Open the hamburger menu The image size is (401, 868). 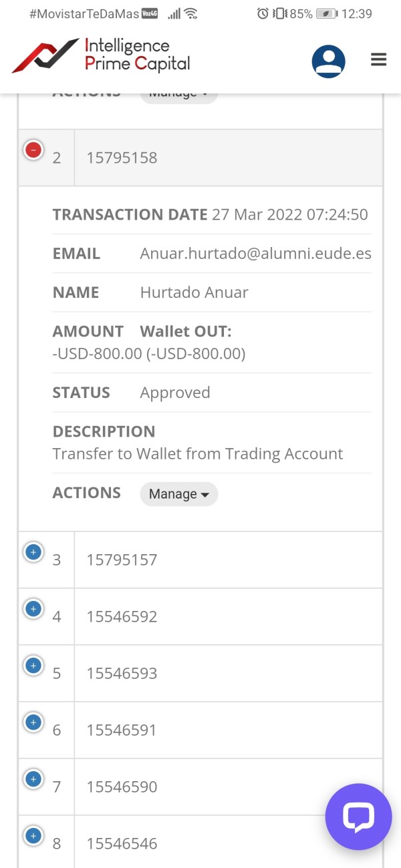pos(379,60)
